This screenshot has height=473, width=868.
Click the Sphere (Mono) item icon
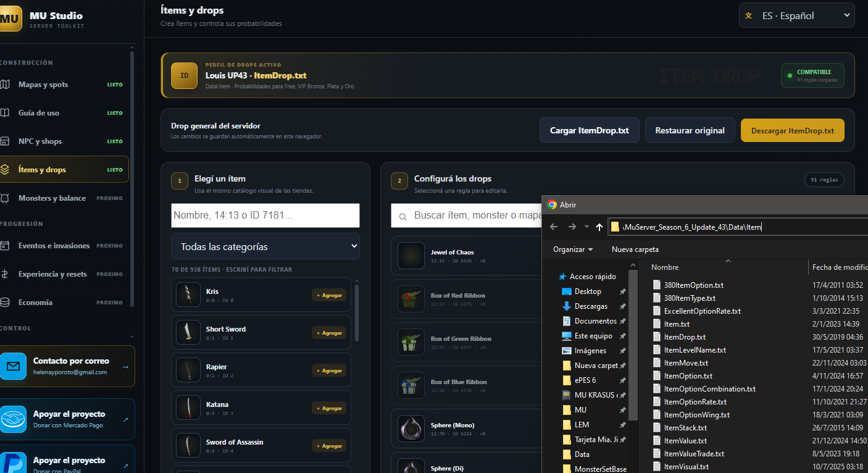(411, 429)
